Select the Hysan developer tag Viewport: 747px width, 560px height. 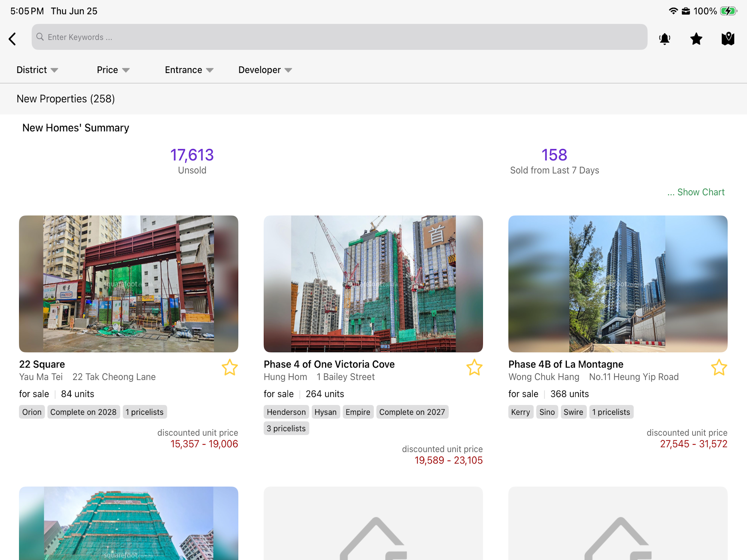[326, 412]
